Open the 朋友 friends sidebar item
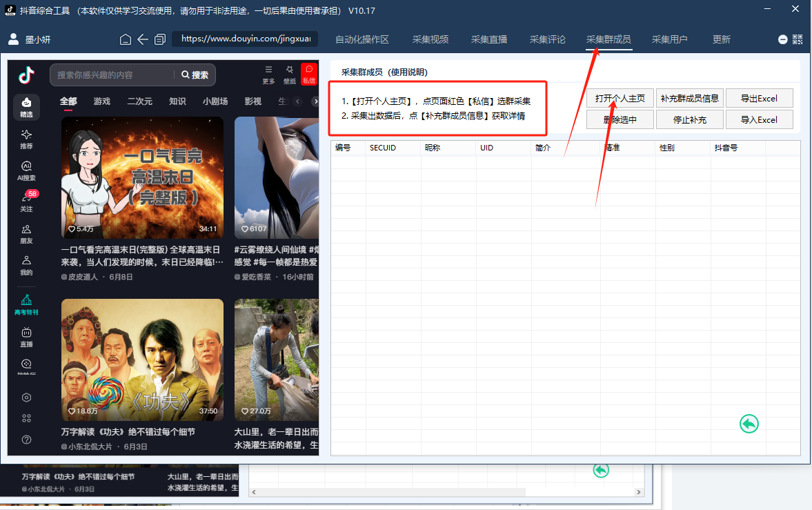Image resolution: width=812 pixels, height=510 pixels. (x=26, y=234)
